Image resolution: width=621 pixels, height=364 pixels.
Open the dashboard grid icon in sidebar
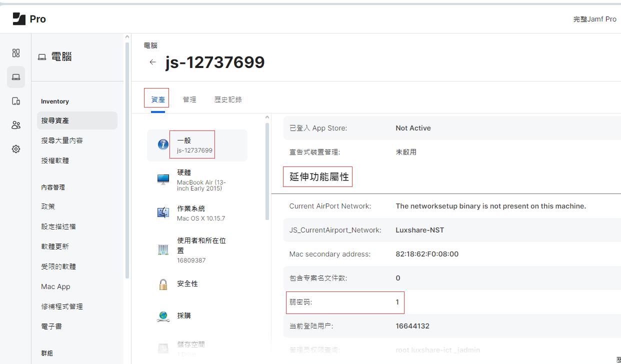pyautogui.click(x=16, y=53)
